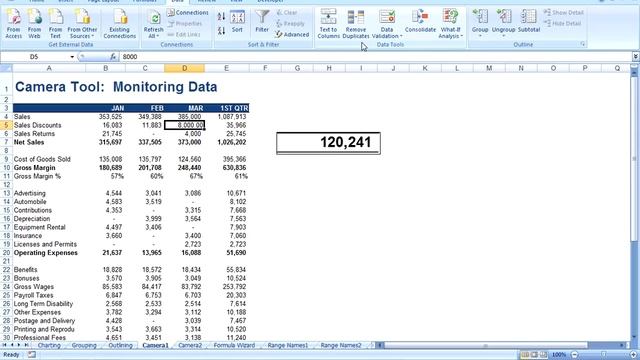Switch to the Charting sheet tab
Viewport: 640px width, 360px height.
[x=49, y=345]
